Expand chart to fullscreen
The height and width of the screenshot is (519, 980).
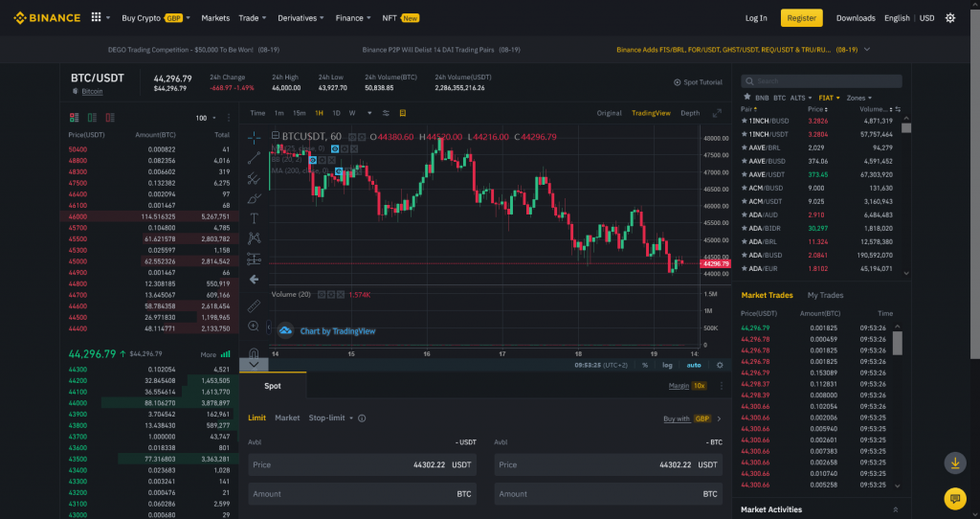(x=717, y=113)
